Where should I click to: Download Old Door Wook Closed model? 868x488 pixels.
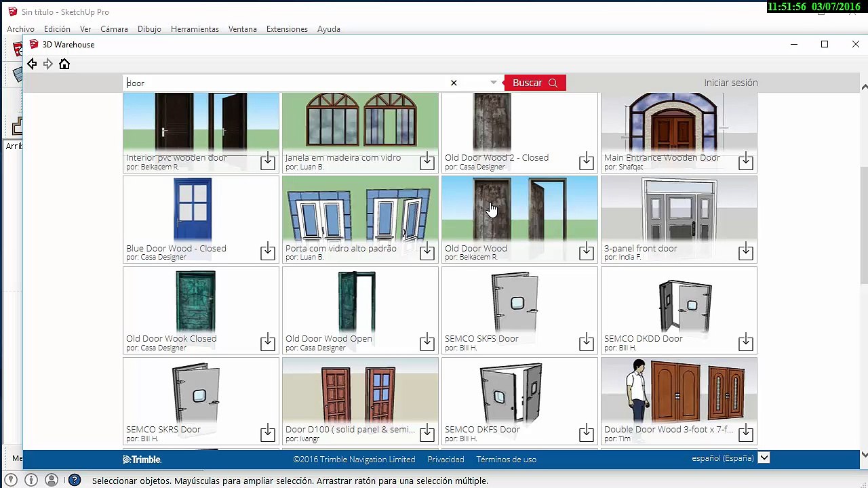268,342
